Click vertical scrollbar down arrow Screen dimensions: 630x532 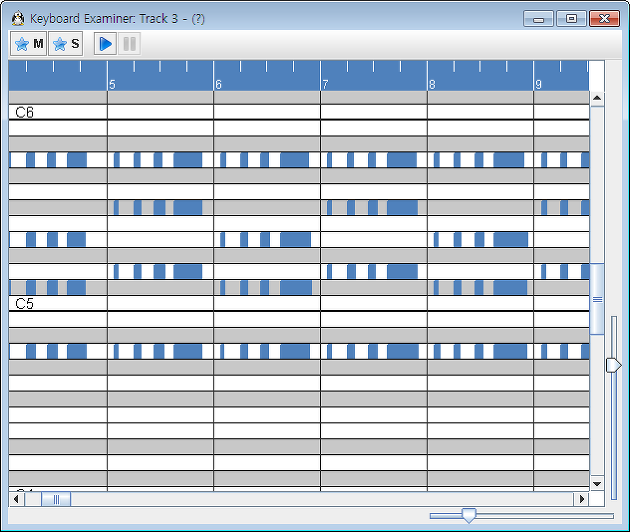tap(597, 484)
